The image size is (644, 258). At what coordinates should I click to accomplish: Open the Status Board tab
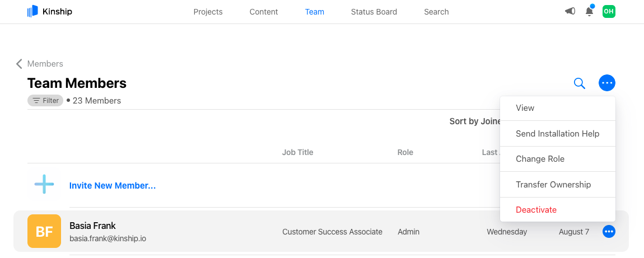click(374, 12)
